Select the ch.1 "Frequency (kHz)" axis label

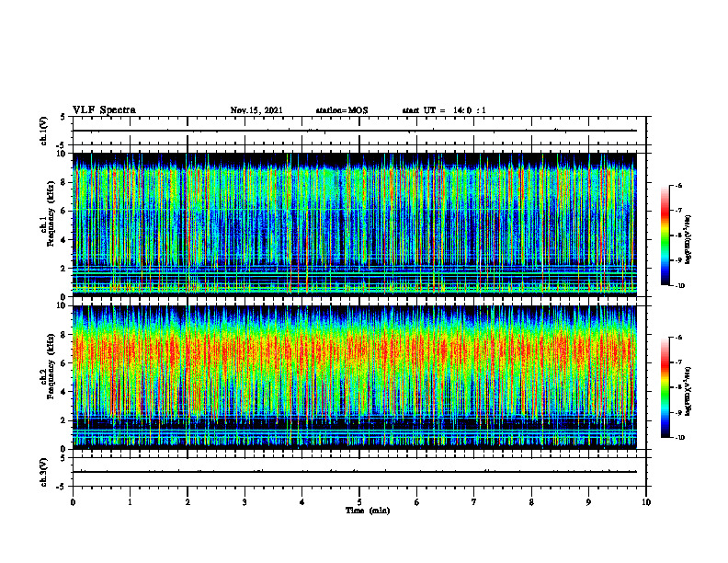click(x=52, y=213)
